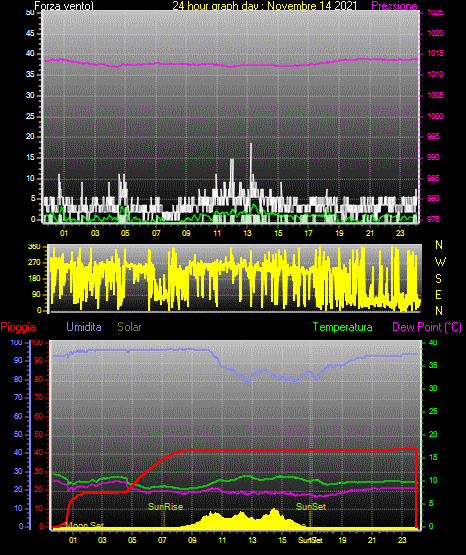Click the SunRise marker text
The width and height of the screenshot is (466, 555).
(165, 507)
